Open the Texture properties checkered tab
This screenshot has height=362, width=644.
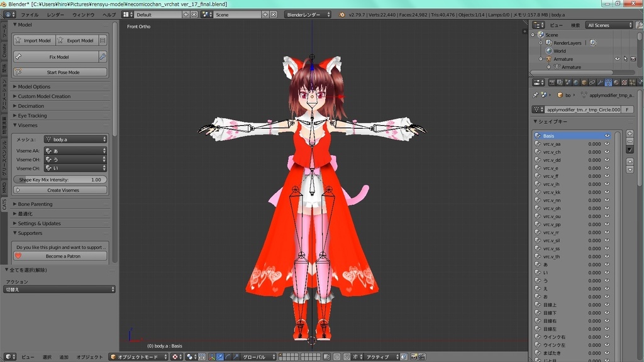click(623, 82)
